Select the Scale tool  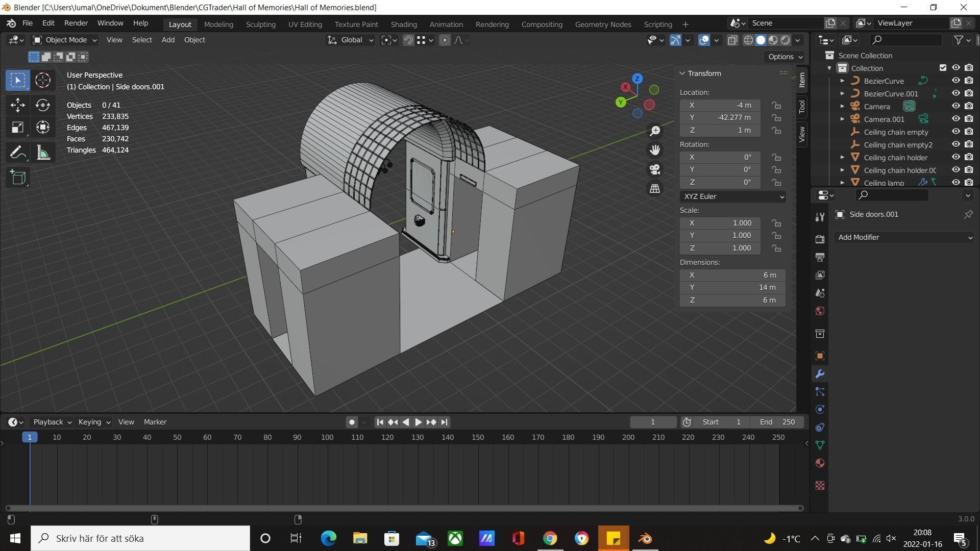click(18, 128)
